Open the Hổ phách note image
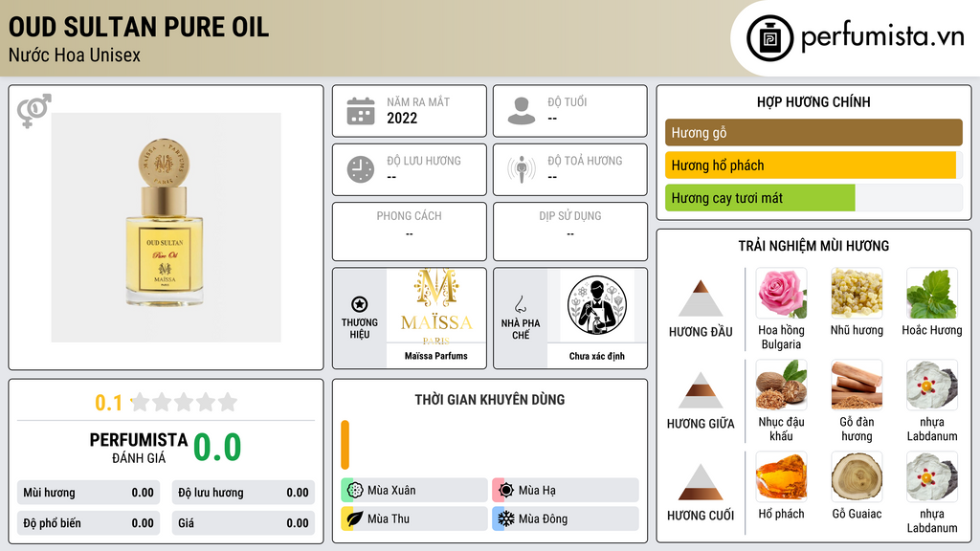 pyautogui.click(x=781, y=477)
